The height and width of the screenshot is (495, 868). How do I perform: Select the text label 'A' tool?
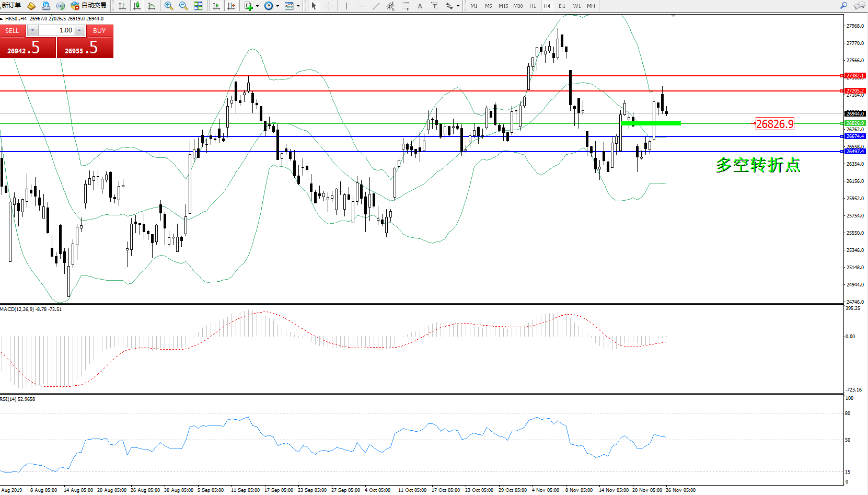tap(420, 6)
